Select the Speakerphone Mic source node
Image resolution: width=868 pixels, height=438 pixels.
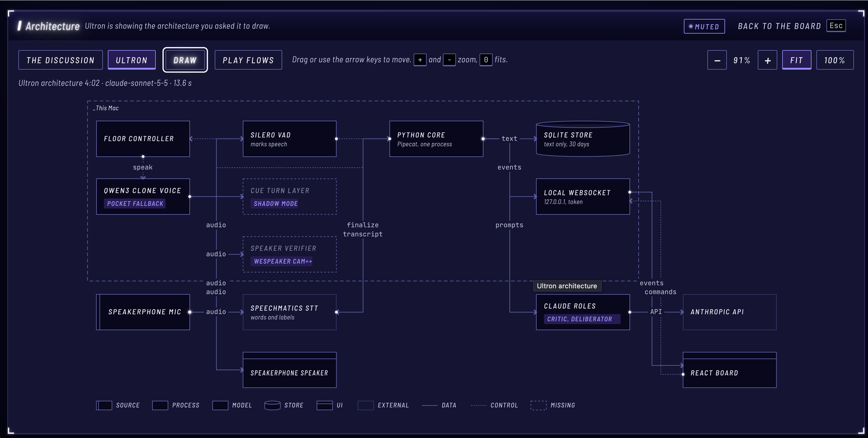pyautogui.click(x=143, y=312)
